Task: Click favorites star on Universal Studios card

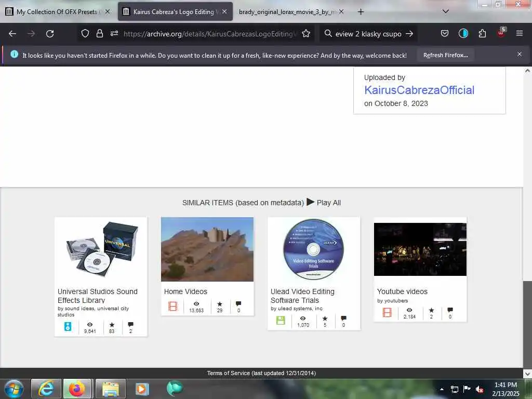Action: click(x=112, y=325)
